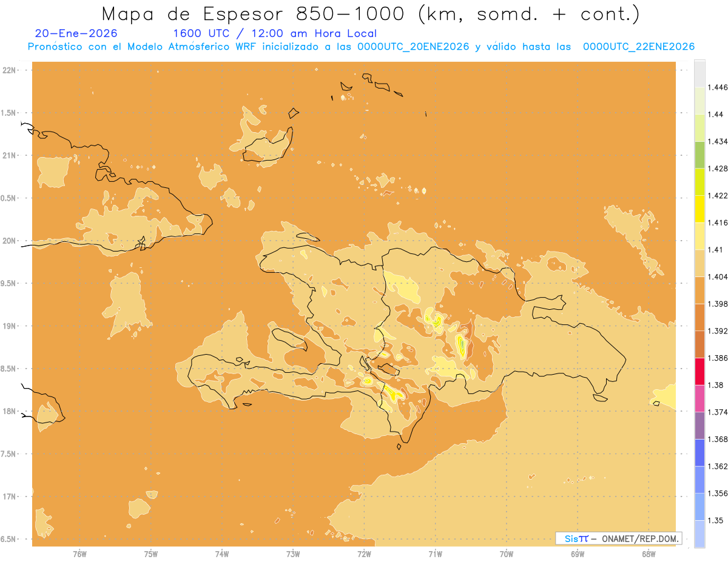The width and height of the screenshot is (728, 562).
Task: Select the colorbar value 1.416
Action: pyautogui.click(x=718, y=222)
